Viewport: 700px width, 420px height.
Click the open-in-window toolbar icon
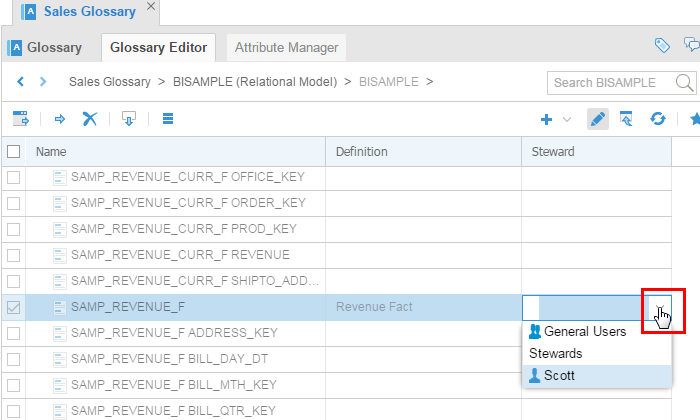pos(21,119)
